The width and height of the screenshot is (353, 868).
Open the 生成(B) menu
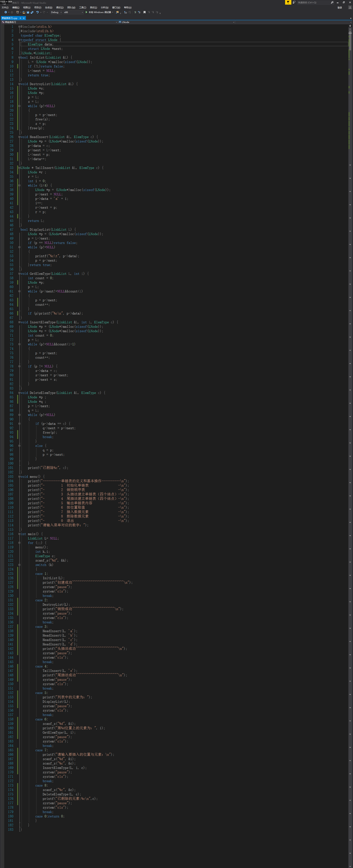tap(49, 7)
